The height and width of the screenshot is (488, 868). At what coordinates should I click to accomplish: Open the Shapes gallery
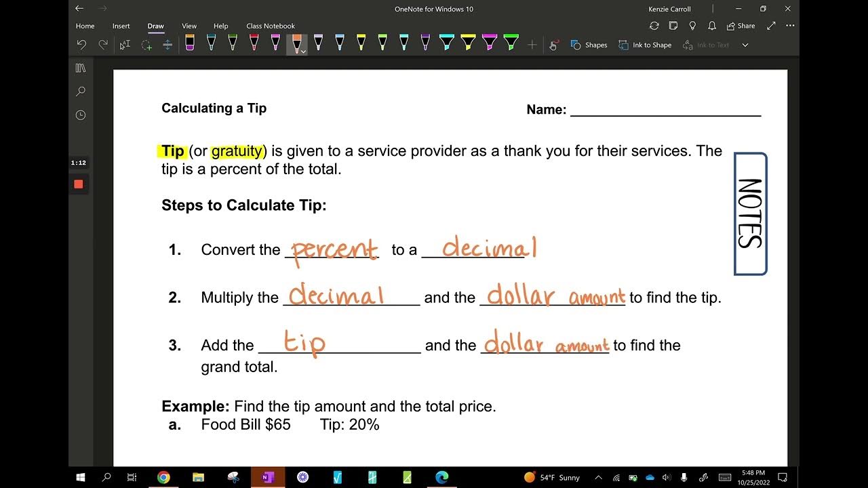tap(589, 45)
